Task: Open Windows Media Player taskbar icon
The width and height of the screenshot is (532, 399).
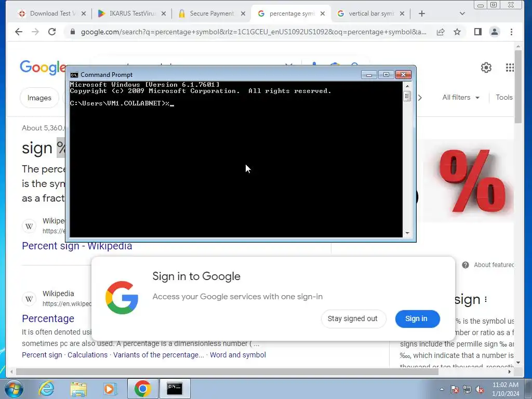Action: click(110, 389)
